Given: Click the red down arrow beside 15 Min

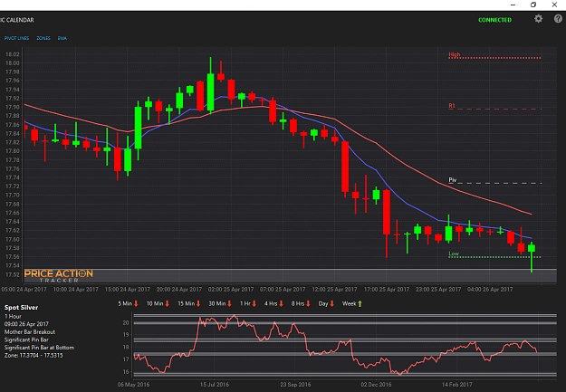Looking at the screenshot, I should click(198, 304).
